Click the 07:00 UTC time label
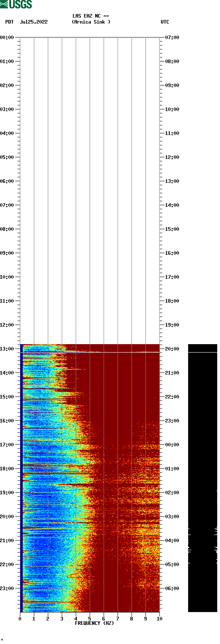The image size is (220, 644). 172,38
